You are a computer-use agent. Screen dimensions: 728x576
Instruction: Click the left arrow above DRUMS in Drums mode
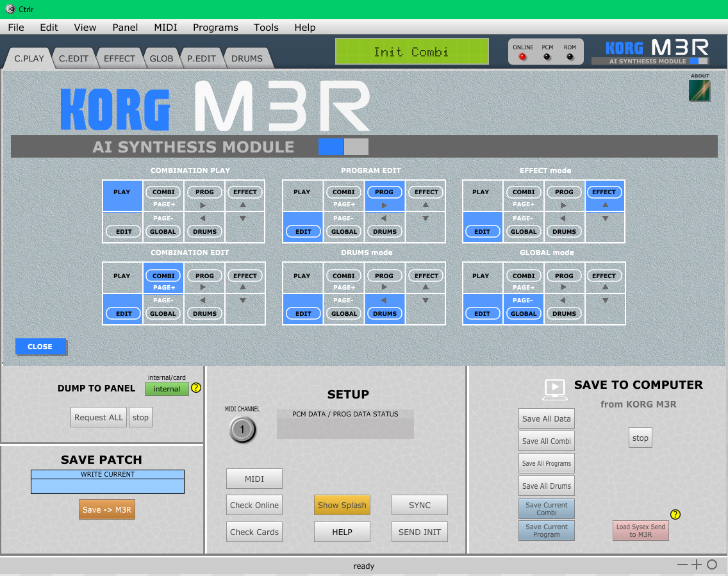[383, 300]
